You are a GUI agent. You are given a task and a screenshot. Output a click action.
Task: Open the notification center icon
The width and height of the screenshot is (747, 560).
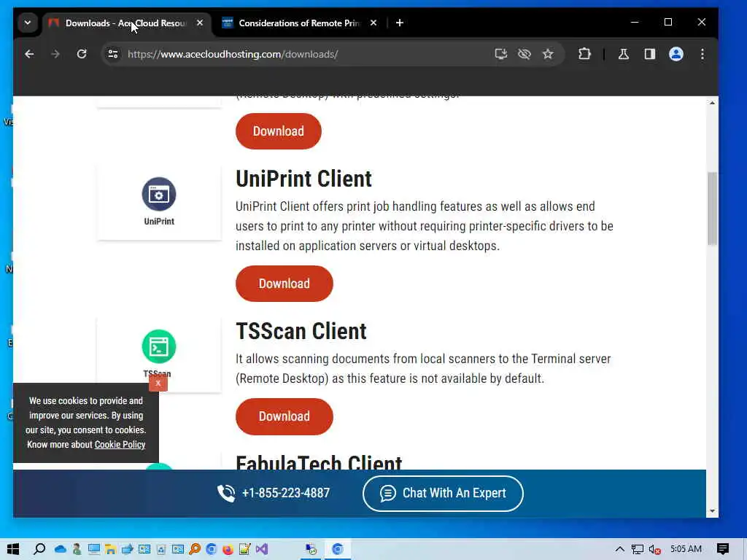click(723, 549)
